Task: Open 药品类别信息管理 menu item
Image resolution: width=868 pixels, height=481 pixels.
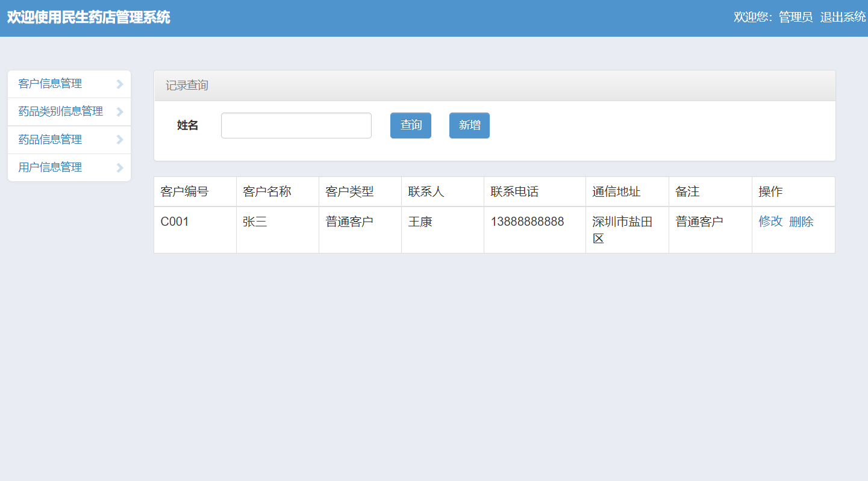Action: (69, 111)
